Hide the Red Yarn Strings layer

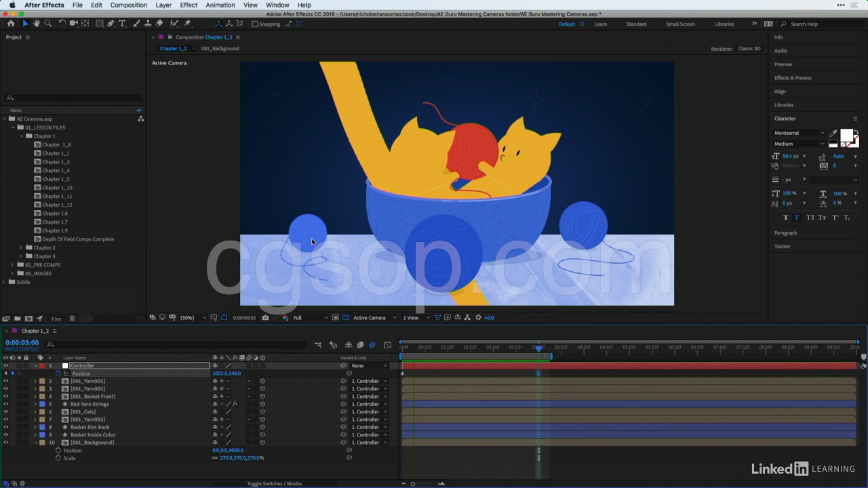[6, 405]
